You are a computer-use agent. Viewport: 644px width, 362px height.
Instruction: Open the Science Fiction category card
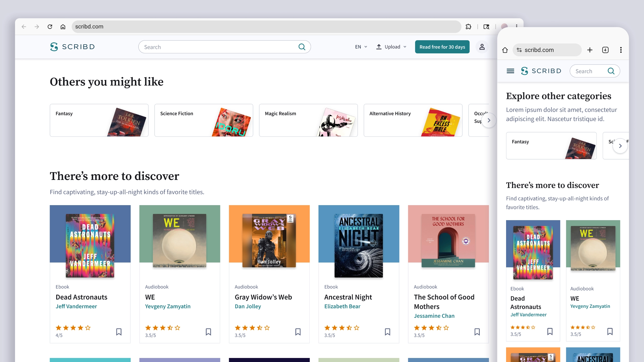coord(204,120)
